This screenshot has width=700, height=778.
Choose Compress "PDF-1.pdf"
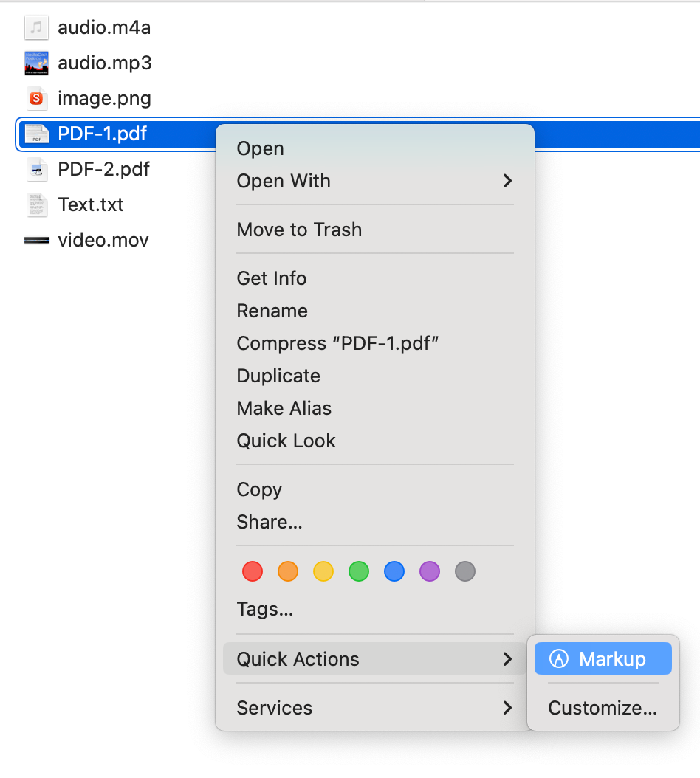(337, 343)
